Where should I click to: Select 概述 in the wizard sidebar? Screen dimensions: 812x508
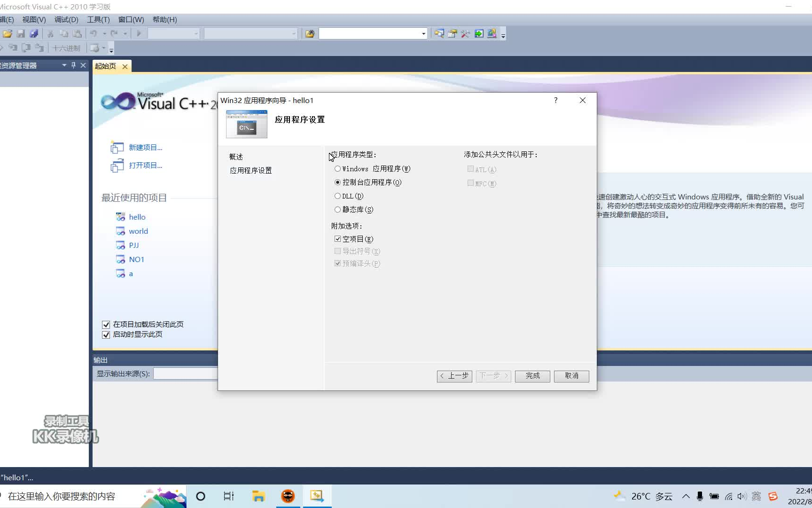click(236, 157)
